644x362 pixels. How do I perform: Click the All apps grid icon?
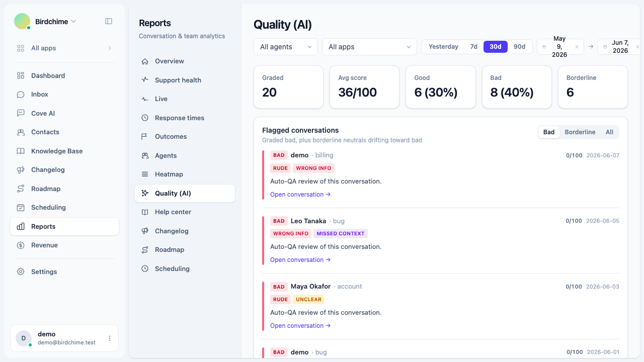pyautogui.click(x=21, y=48)
